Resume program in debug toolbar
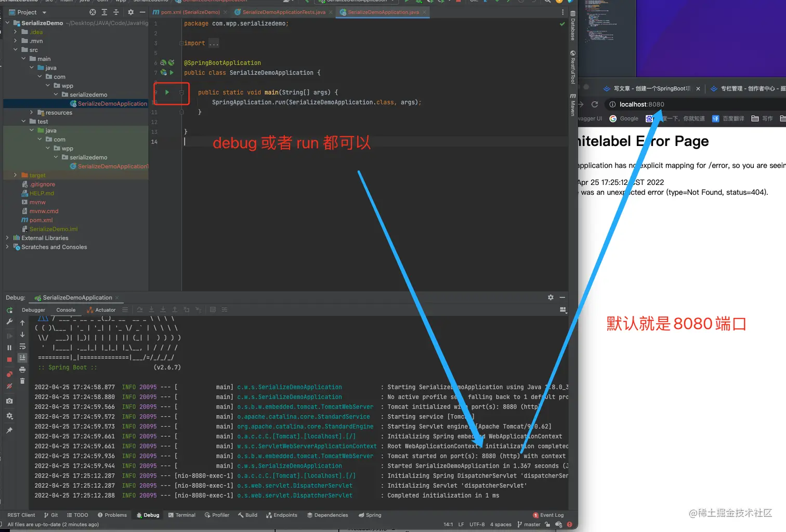786x532 pixels. tap(9, 336)
